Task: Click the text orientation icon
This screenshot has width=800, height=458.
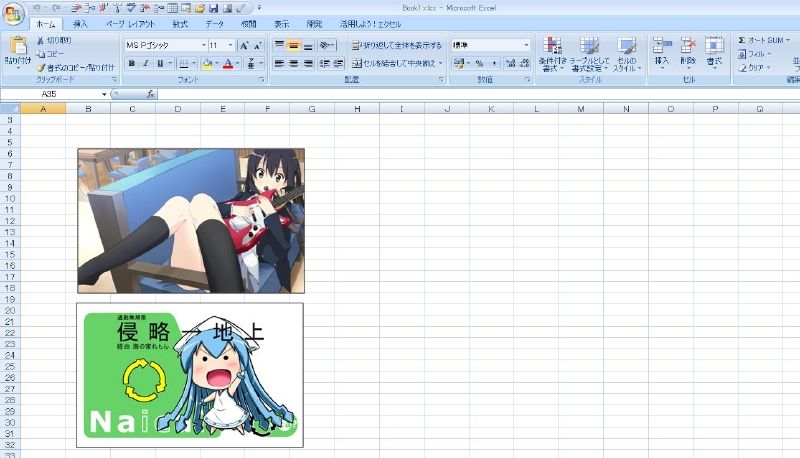Action: point(326,45)
